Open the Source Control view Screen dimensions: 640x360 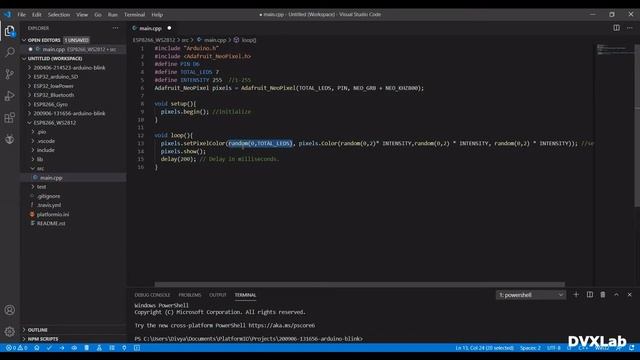(x=10, y=74)
